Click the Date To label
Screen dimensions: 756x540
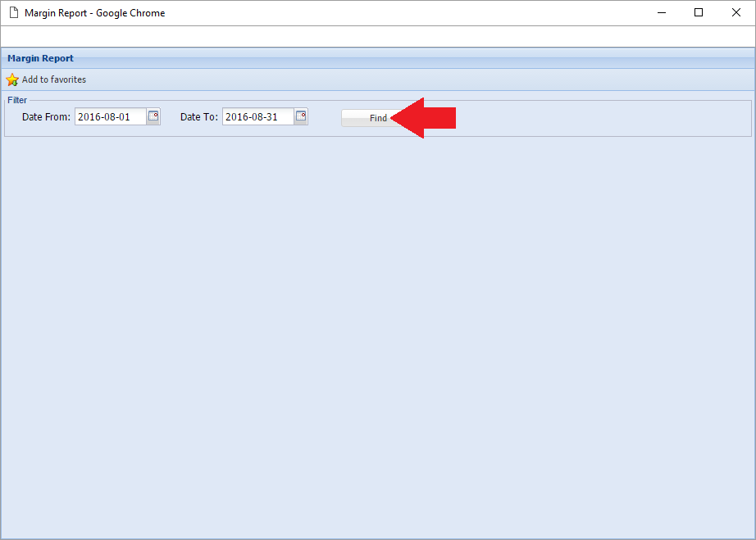point(199,117)
